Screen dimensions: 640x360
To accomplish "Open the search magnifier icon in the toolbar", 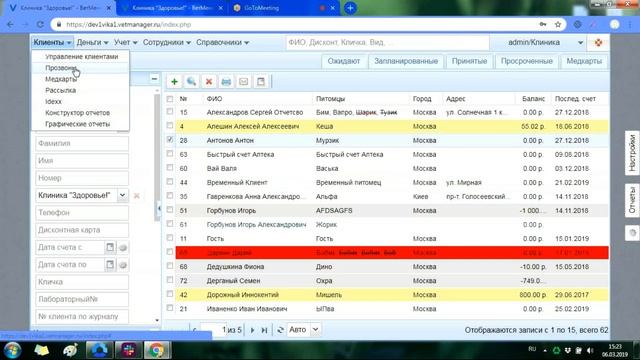I will 191,82.
